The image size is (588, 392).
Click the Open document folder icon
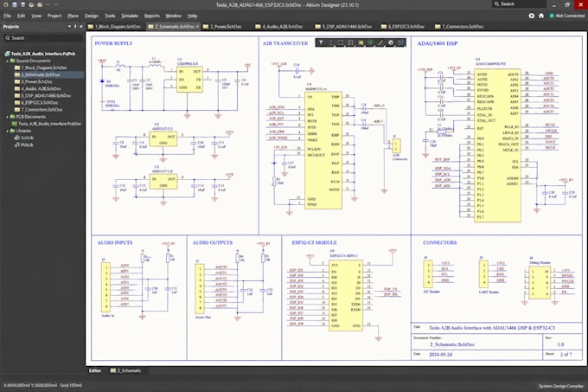point(31,4)
